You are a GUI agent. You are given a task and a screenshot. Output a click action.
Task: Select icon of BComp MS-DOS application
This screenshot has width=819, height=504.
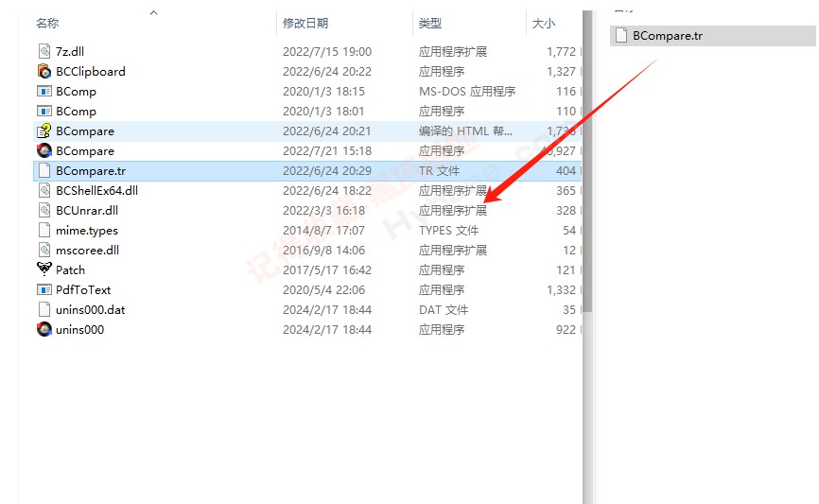(44, 91)
